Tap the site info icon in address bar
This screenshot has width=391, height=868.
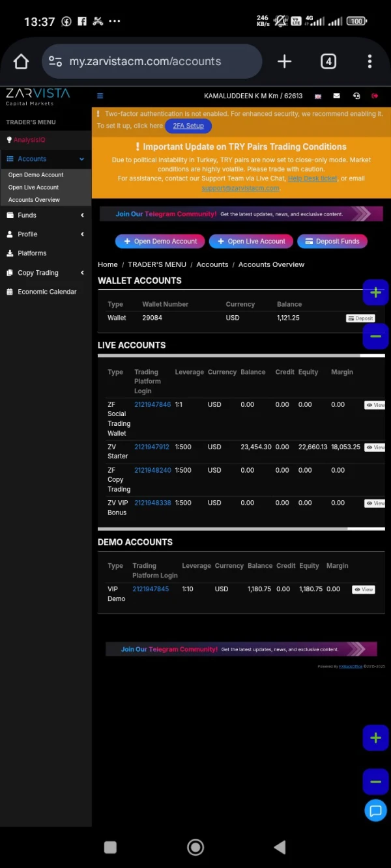point(55,61)
